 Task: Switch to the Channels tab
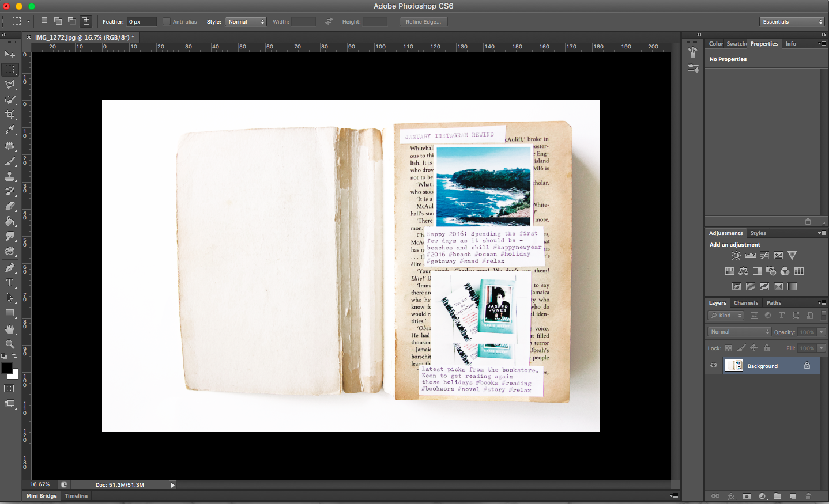(746, 303)
